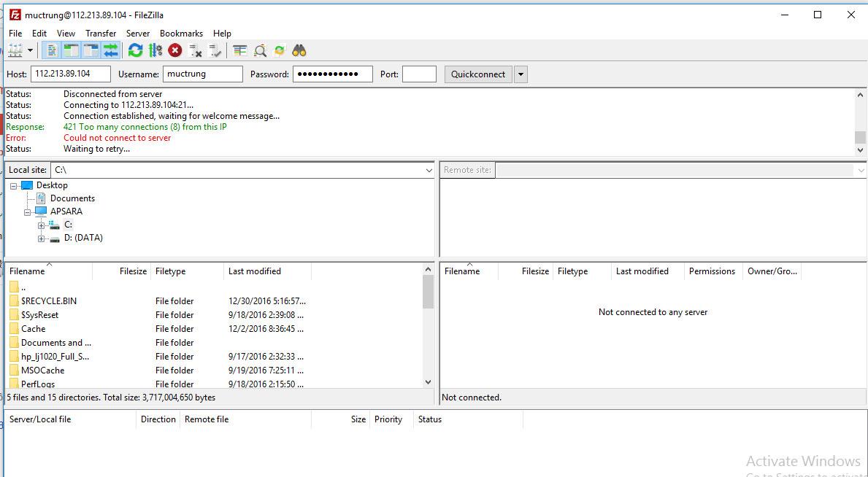
Task: Sort remote files by Permissions column
Action: pos(713,271)
